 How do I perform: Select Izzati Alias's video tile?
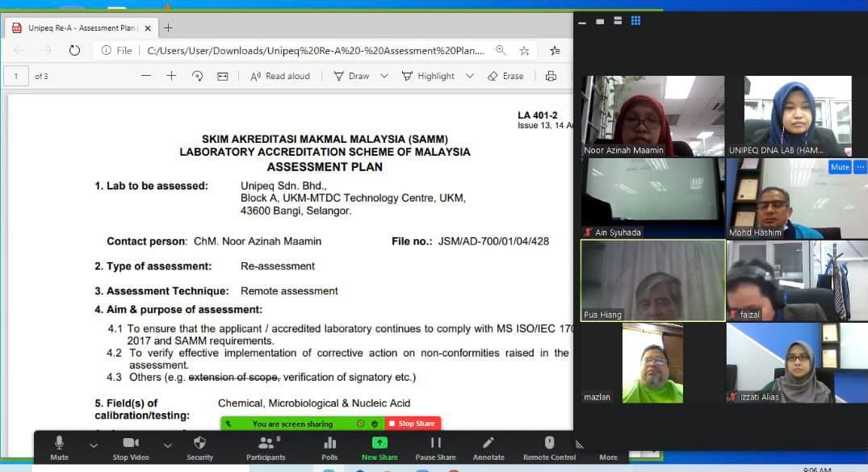point(797,363)
